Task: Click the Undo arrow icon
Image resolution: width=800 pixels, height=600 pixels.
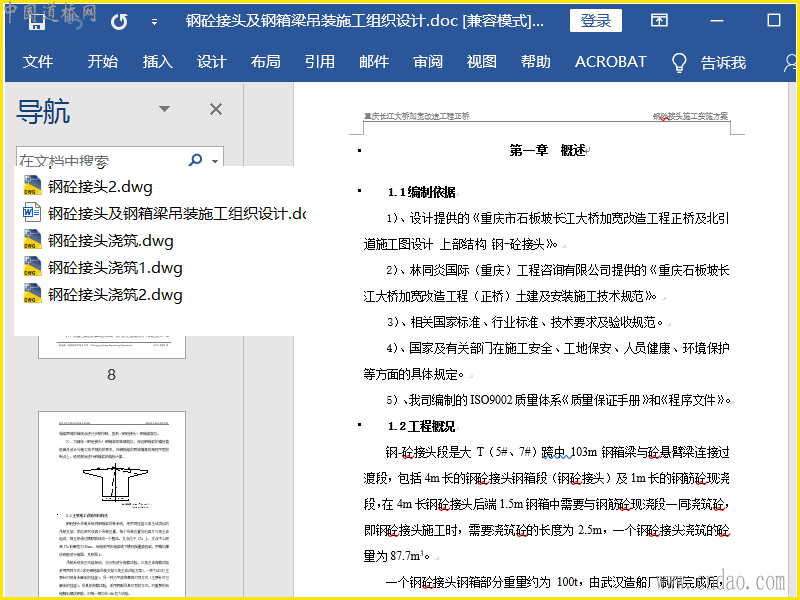Action: tap(119, 21)
